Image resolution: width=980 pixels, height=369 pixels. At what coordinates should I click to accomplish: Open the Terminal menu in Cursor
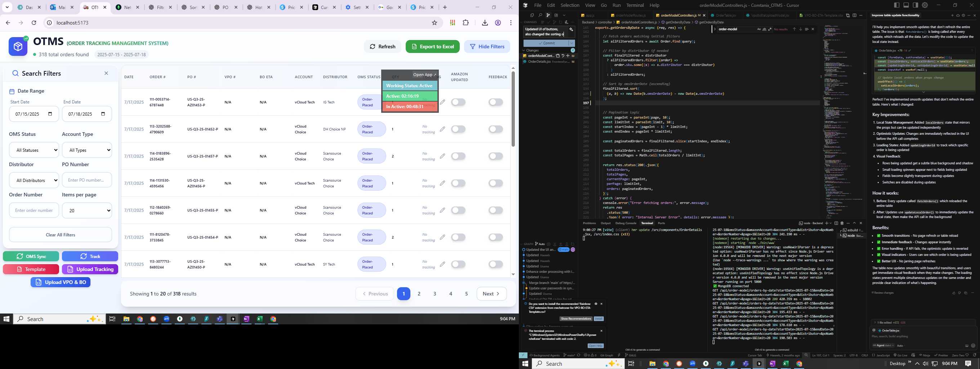635,5
